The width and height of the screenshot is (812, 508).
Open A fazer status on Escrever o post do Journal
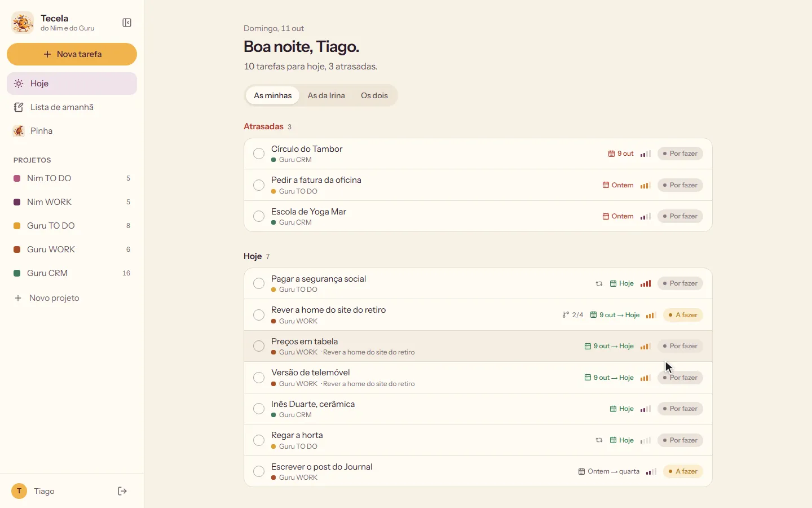click(683, 471)
